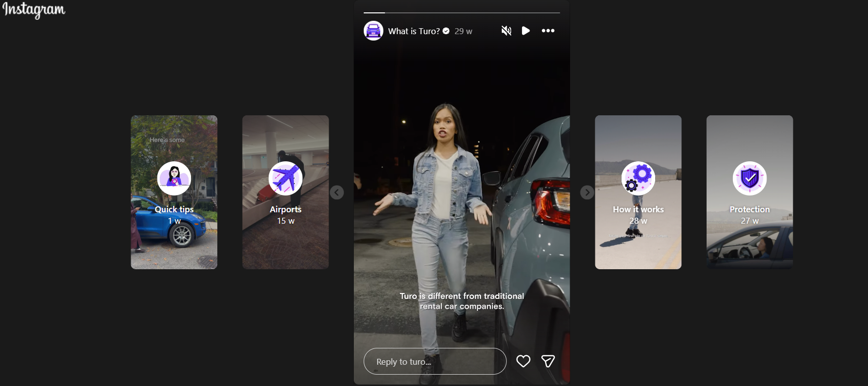This screenshot has width=868, height=386.
Task: Open the three-dot more options menu
Action: (548, 31)
